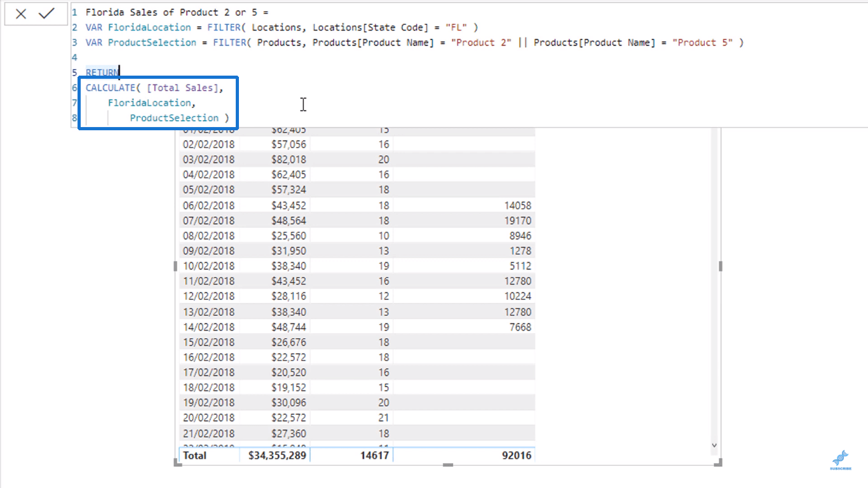Click CALCULATE function on line 6
Screen dimensions: 868x488
(111, 88)
